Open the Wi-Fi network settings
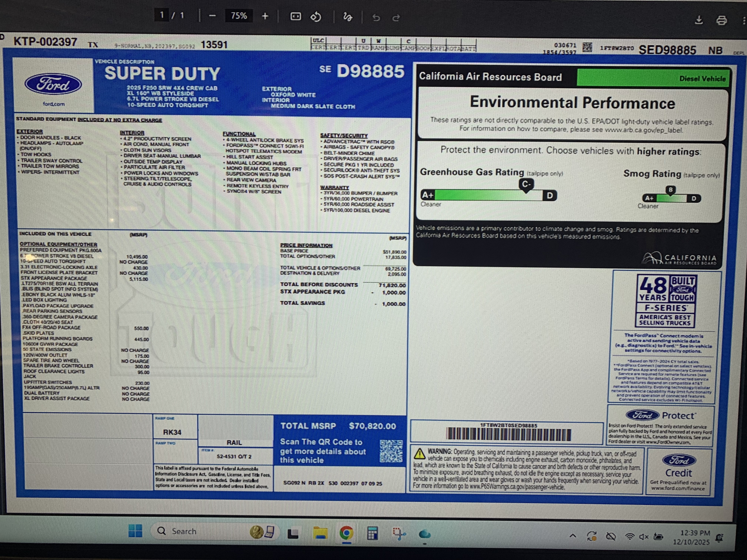 click(630, 537)
